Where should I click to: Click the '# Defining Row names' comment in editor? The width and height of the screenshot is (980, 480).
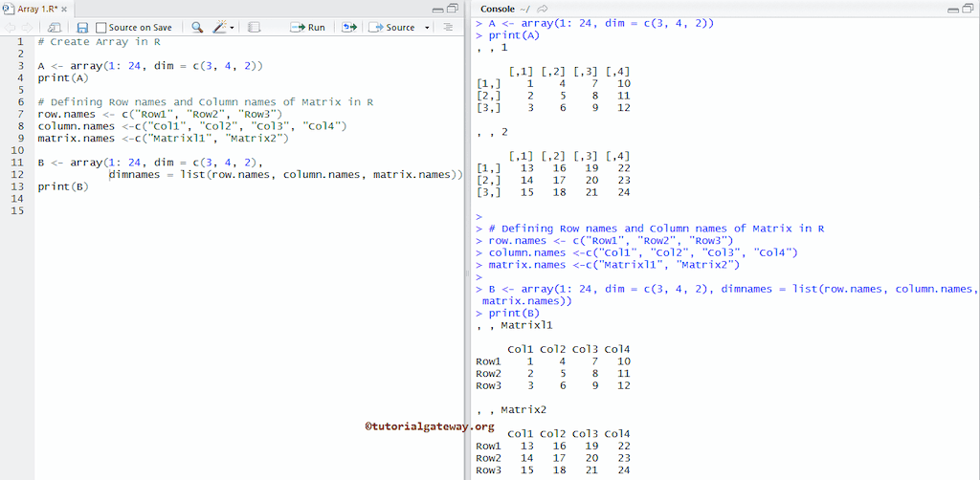[205, 101]
